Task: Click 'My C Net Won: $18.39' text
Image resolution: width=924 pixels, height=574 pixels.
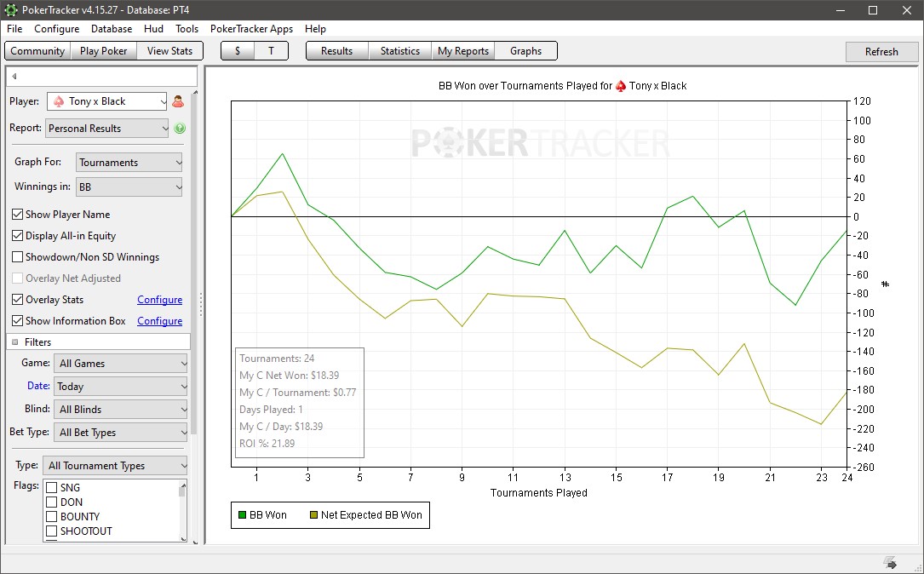Action: [x=290, y=376]
